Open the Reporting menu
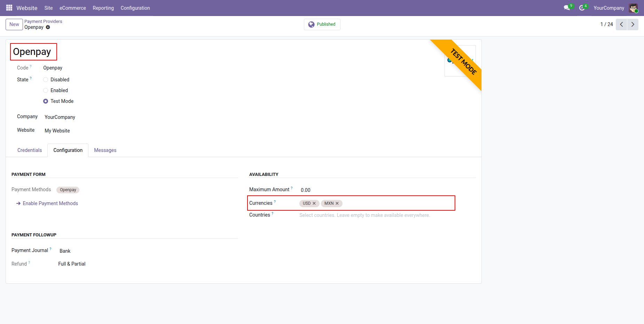644x324 pixels. coord(103,8)
